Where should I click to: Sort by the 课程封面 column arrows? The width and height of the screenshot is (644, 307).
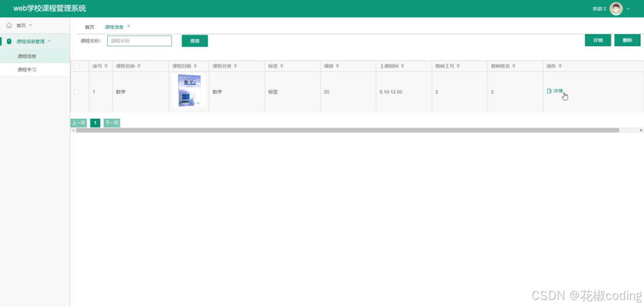coord(195,66)
